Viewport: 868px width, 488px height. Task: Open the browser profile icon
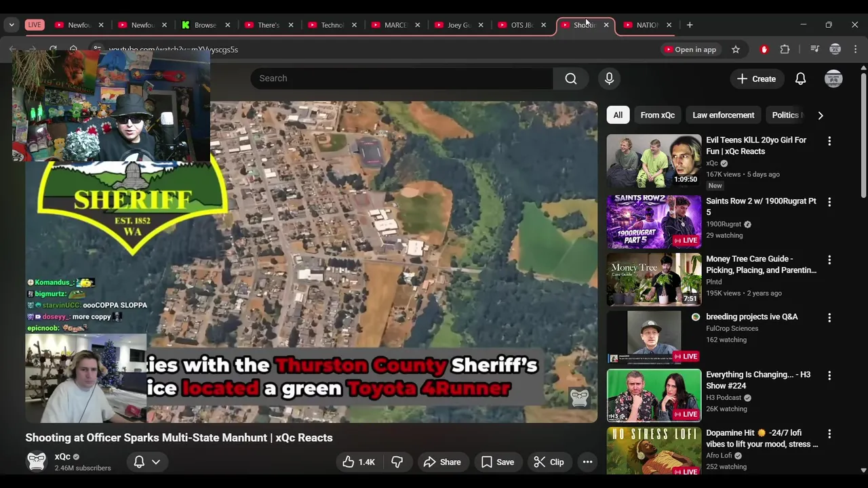click(835, 49)
